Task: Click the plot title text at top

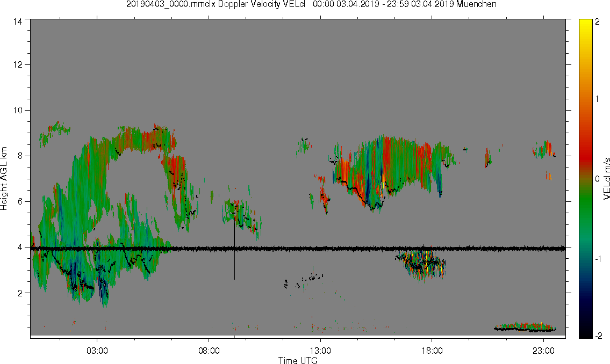Action: point(311,4)
